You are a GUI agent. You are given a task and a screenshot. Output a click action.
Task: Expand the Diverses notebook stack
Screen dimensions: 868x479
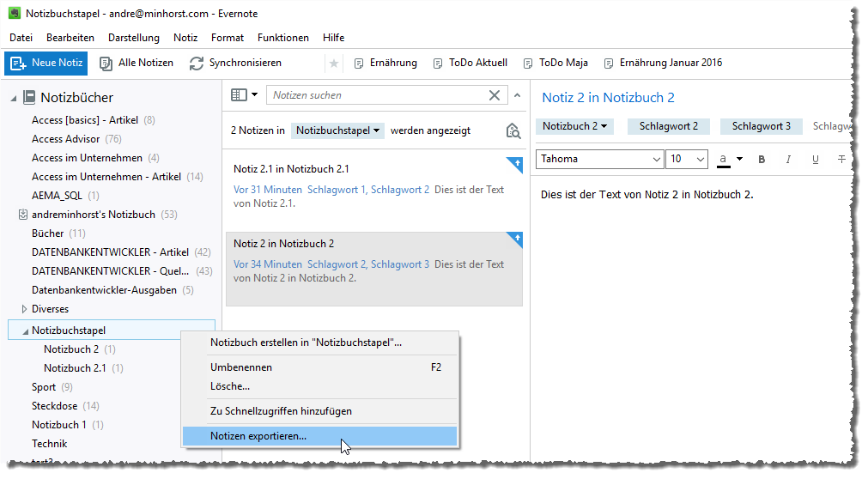[x=24, y=309]
